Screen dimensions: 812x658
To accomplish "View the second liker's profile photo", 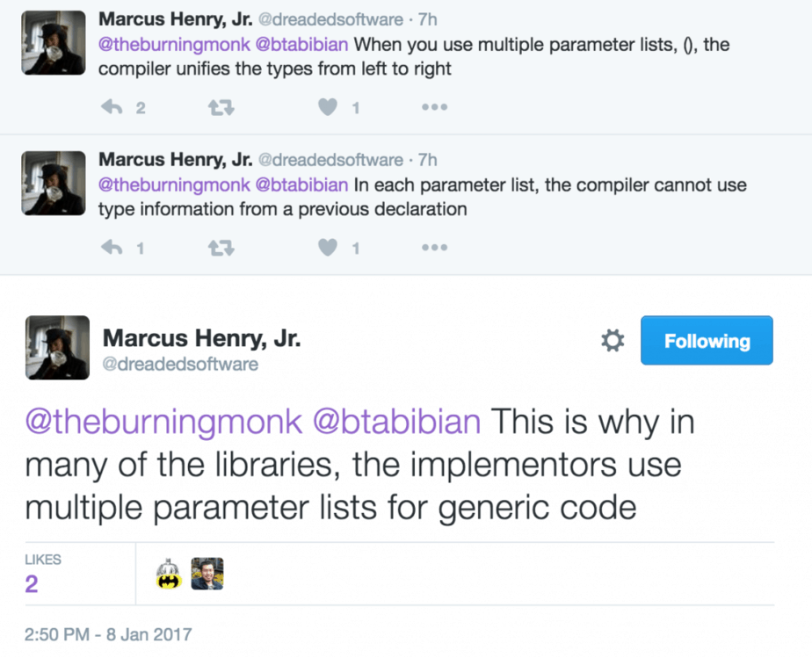I will point(207,574).
